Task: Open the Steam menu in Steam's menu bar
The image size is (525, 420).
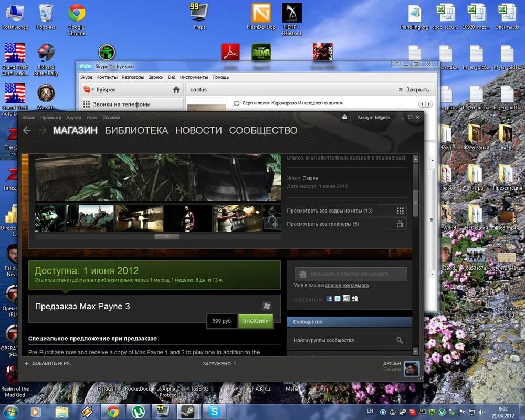Action: click(28, 118)
